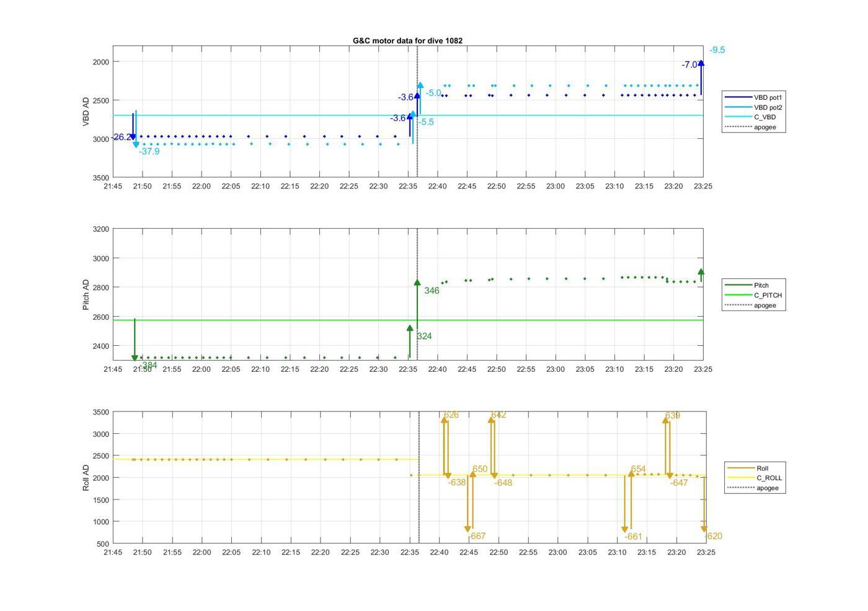Screen dimensions: 868x611
Task: Click the '-620' roll annotation
Action: [x=714, y=536]
